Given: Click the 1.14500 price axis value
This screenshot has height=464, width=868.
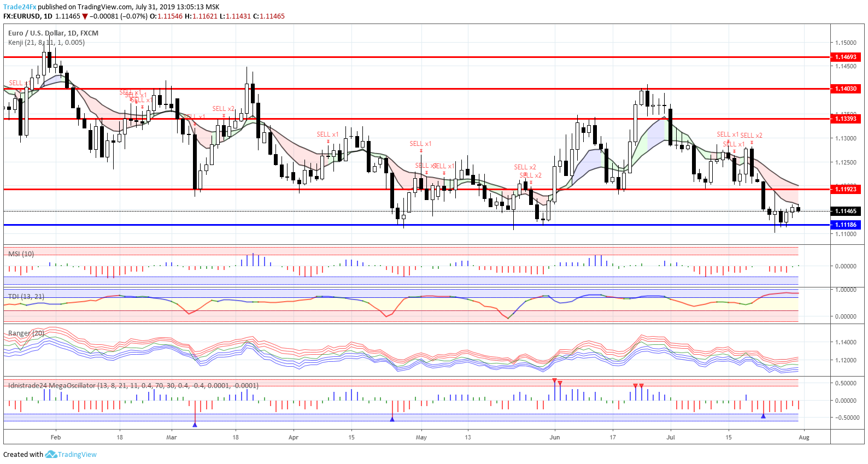Looking at the screenshot, I should click(846, 66).
